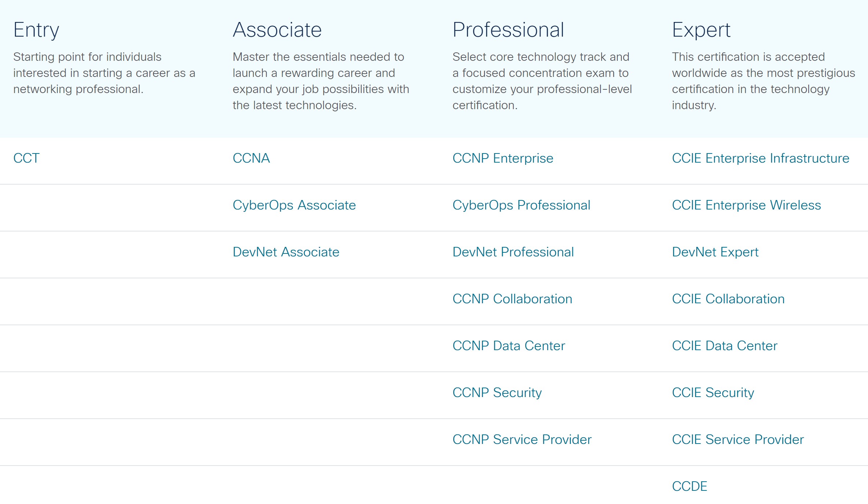Image resolution: width=868 pixels, height=504 pixels.
Task: Open CCIE Enterprise Wireless certification
Action: click(x=746, y=205)
